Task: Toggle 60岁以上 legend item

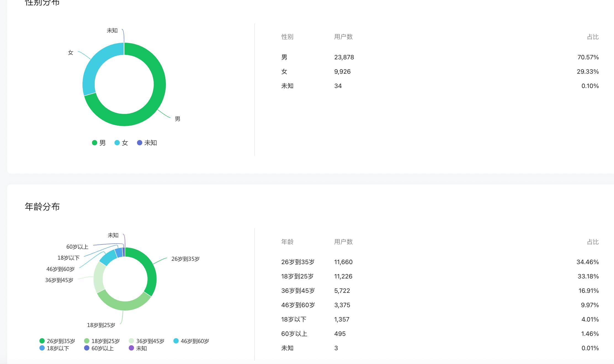Action: tap(99, 348)
